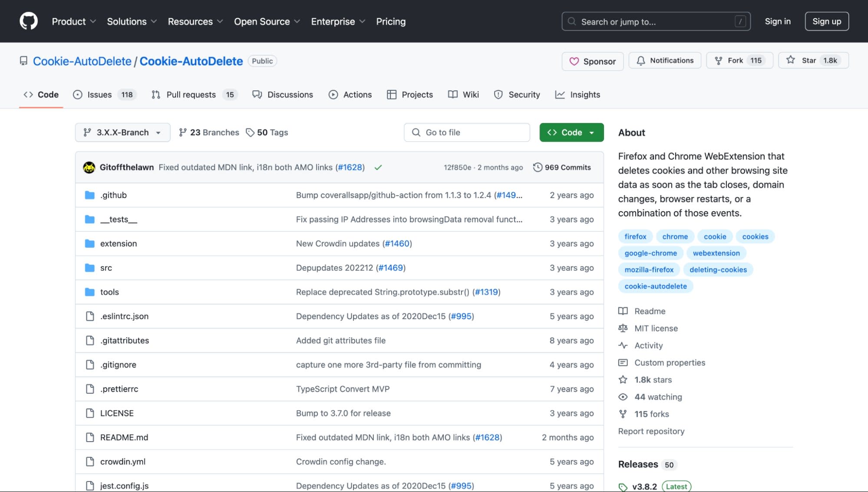Select the Insights tab
The width and height of the screenshot is (868, 492).
(x=585, y=94)
